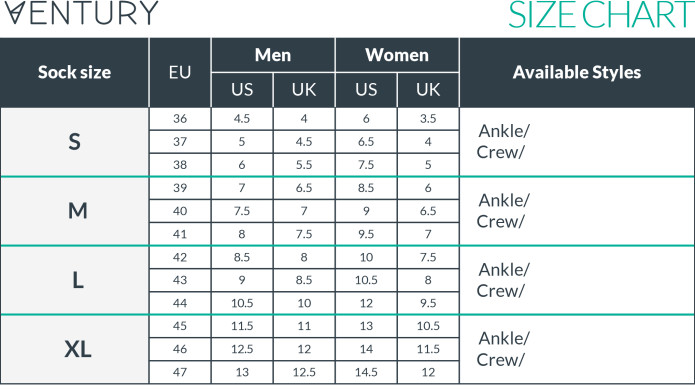Select the Women header cell
The width and height of the screenshot is (695, 390).
pyautogui.click(x=397, y=55)
